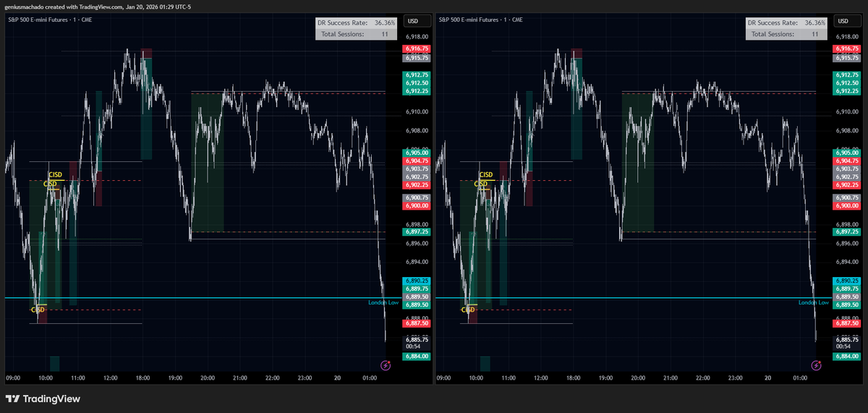Click the 6,918.00 axis value on left chart
Viewport: 868px width, 413px height.
(417, 37)
